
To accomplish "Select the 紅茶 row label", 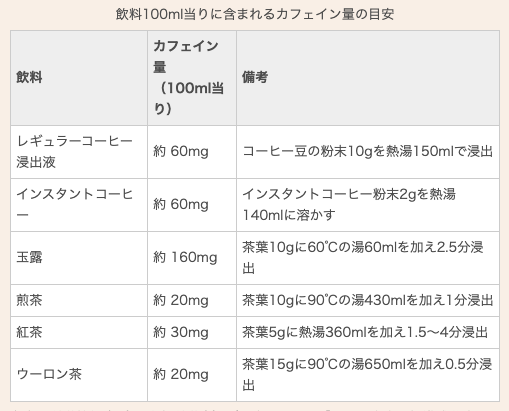I will pyautogui.click(x=29, y=332).
